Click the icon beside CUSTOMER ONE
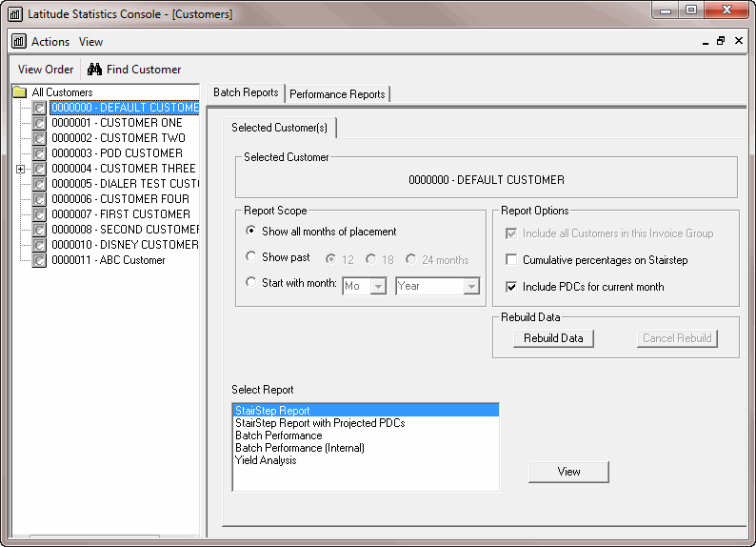Viewport: 756px width, 547px height. 39,123
